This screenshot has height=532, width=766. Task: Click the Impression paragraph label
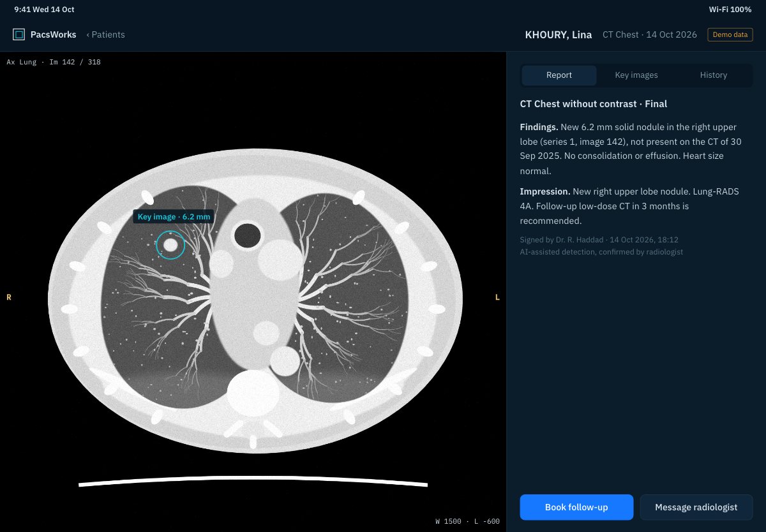point(545,191)
